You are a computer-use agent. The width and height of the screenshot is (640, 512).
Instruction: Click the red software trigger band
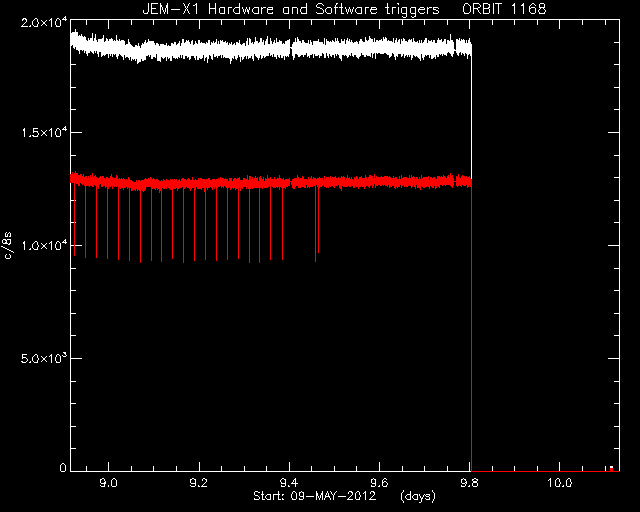(271, 182)
